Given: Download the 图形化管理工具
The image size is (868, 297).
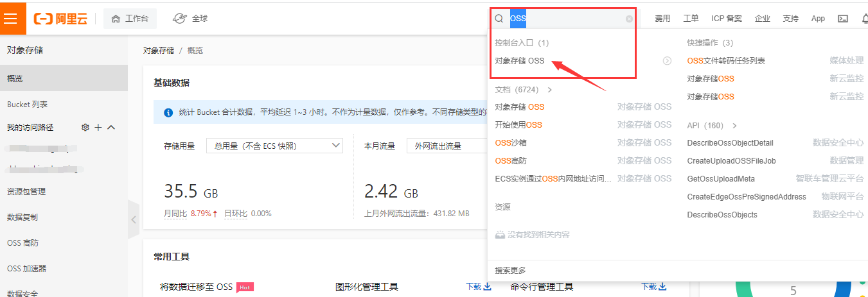Looking at the screenshot, I should (479, 287).
